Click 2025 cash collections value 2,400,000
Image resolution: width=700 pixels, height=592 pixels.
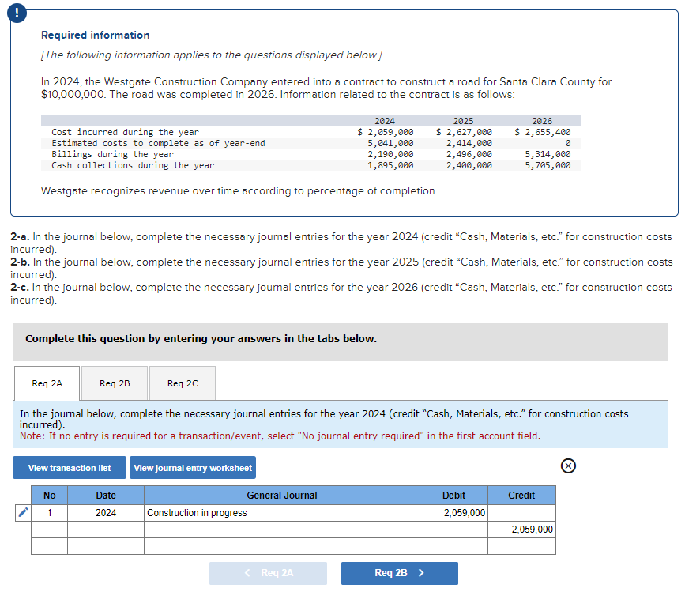(x=469, y=165)
